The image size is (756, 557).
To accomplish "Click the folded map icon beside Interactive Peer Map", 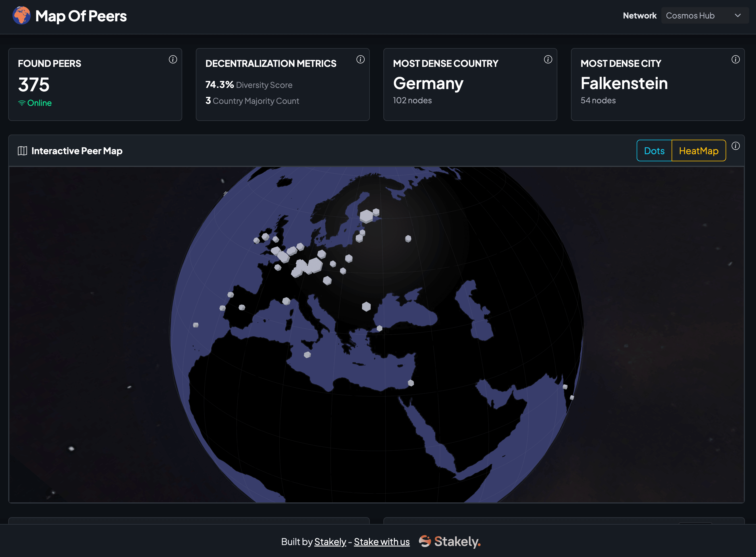I will [x=22, y=151].
